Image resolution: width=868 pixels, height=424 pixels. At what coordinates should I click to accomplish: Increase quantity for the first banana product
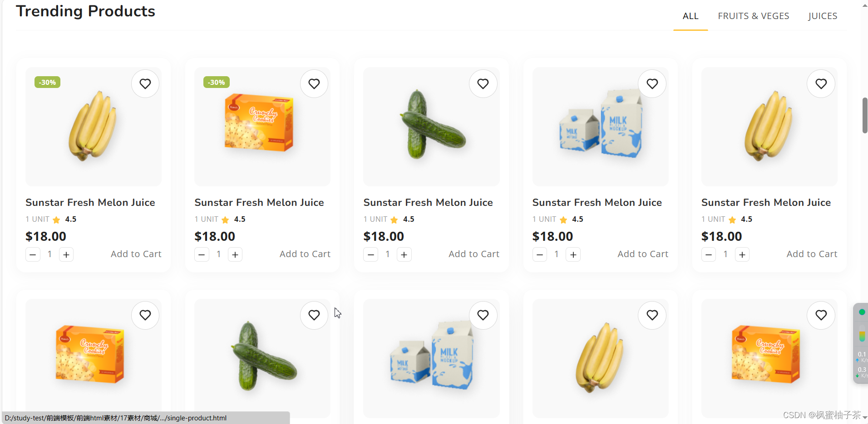(x=66, y=254)
